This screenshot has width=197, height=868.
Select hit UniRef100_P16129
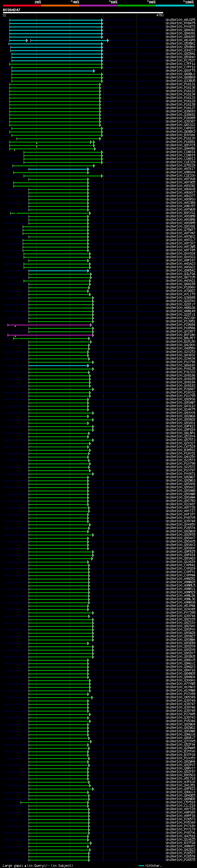pyautogui.click(x=180, y=101)
